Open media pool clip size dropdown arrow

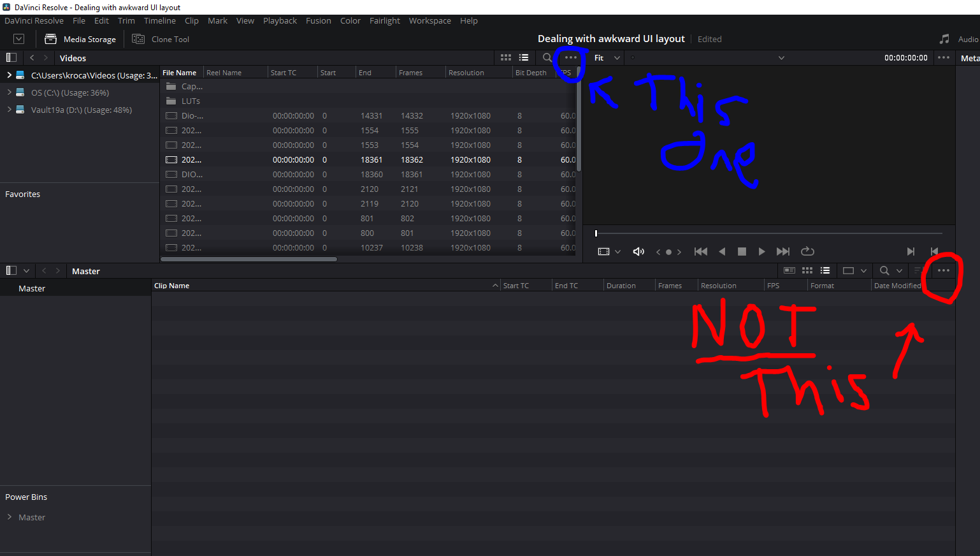(863, 271)
